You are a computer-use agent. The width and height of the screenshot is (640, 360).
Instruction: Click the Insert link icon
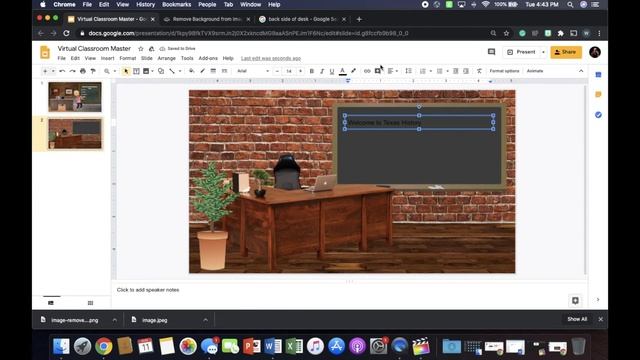pos(367,71)
